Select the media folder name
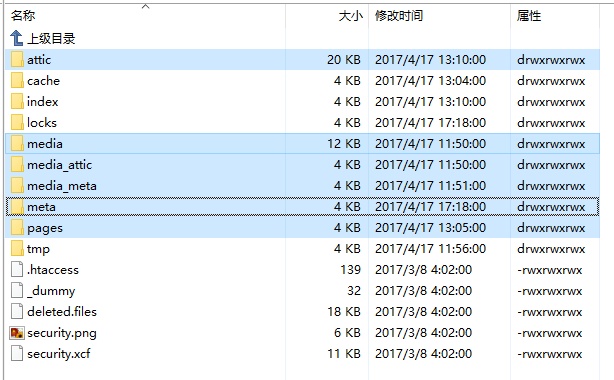Viewport: 614px width, 380px height. (45, 144)
